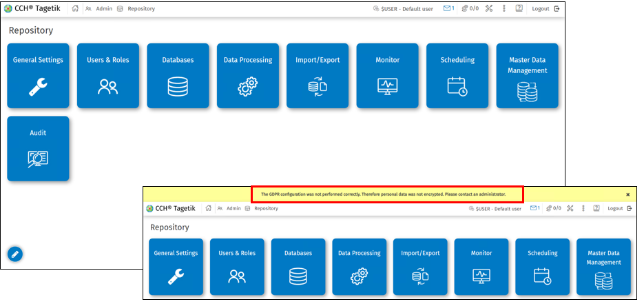Open Monitor tile in front window
The image size is (644, 304).
pos(481,267)
